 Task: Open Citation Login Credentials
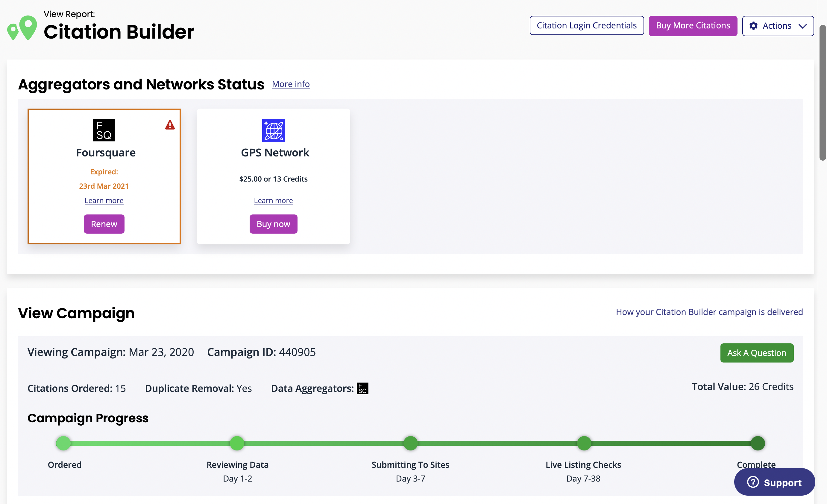[x=586, y=25]
